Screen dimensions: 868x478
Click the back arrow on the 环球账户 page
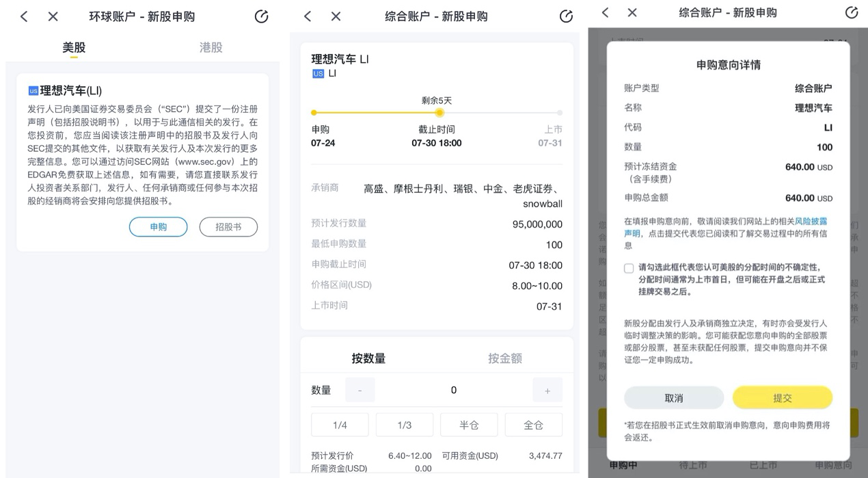24,16
